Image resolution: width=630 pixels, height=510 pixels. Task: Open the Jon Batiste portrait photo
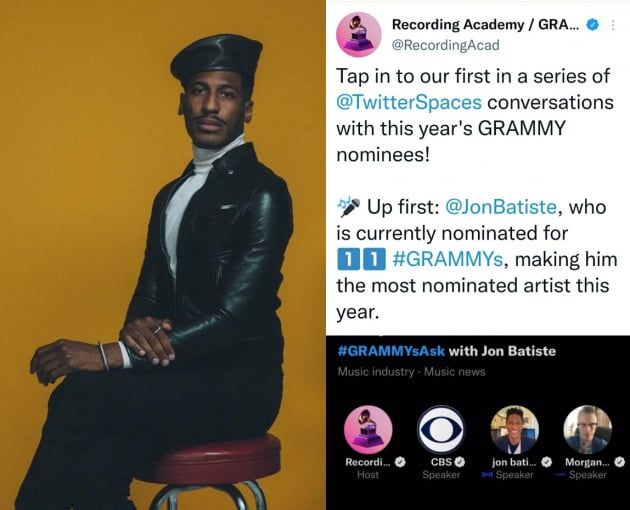(163, 255)
